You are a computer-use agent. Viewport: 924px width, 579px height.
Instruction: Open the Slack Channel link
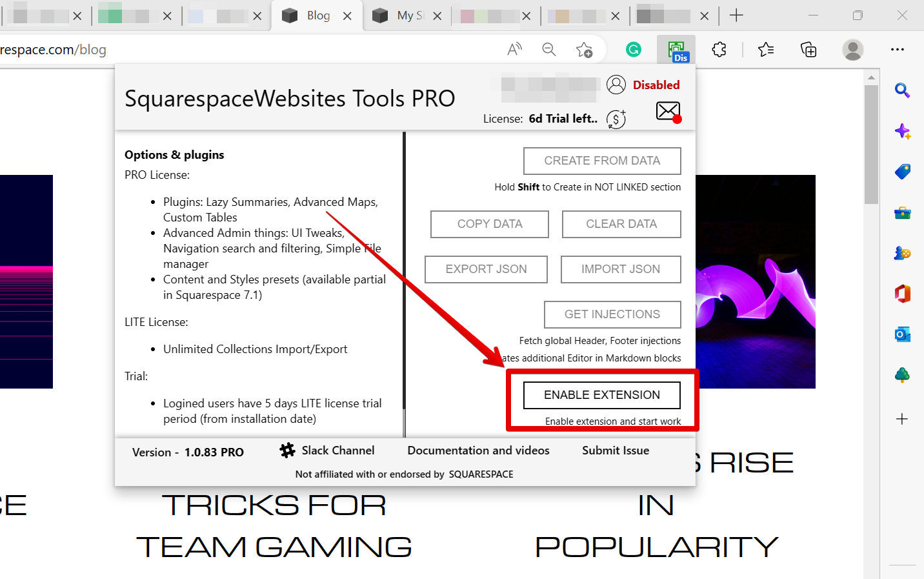pyautogui.click(x=338, y=451)
